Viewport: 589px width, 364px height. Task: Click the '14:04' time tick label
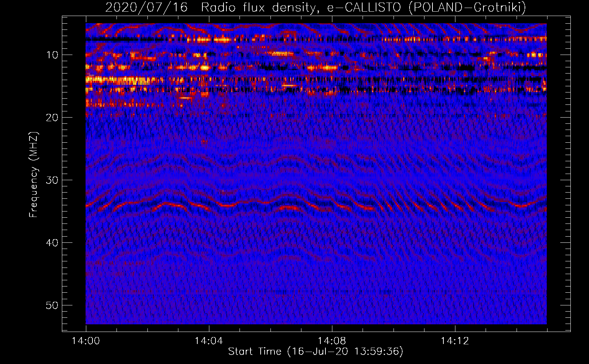coord(209,341)
